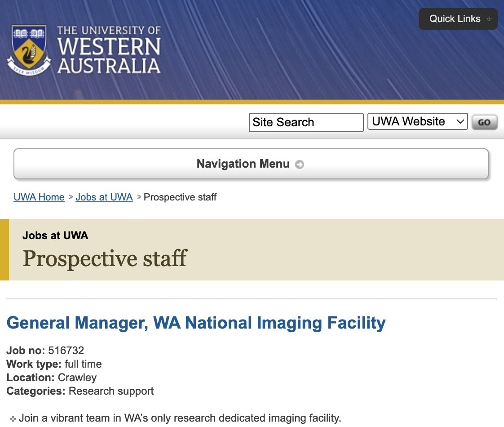504x427 pixels.
Task: Click the Location Crawley text
Action: point(51,378)
